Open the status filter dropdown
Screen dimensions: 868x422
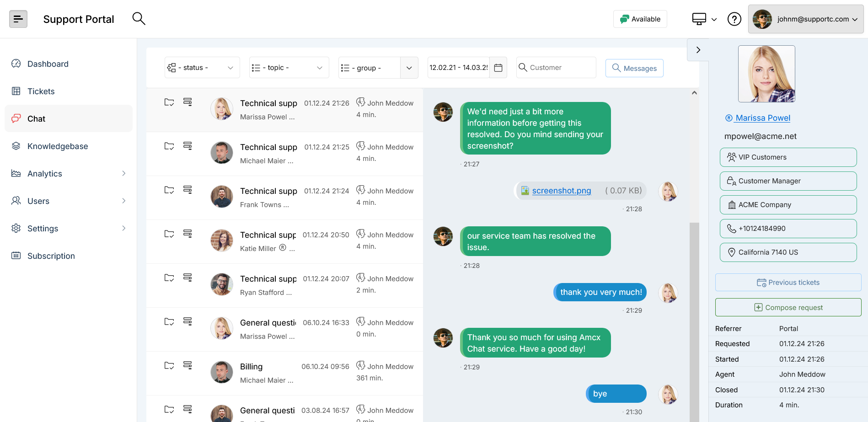(x=202, y=68)
